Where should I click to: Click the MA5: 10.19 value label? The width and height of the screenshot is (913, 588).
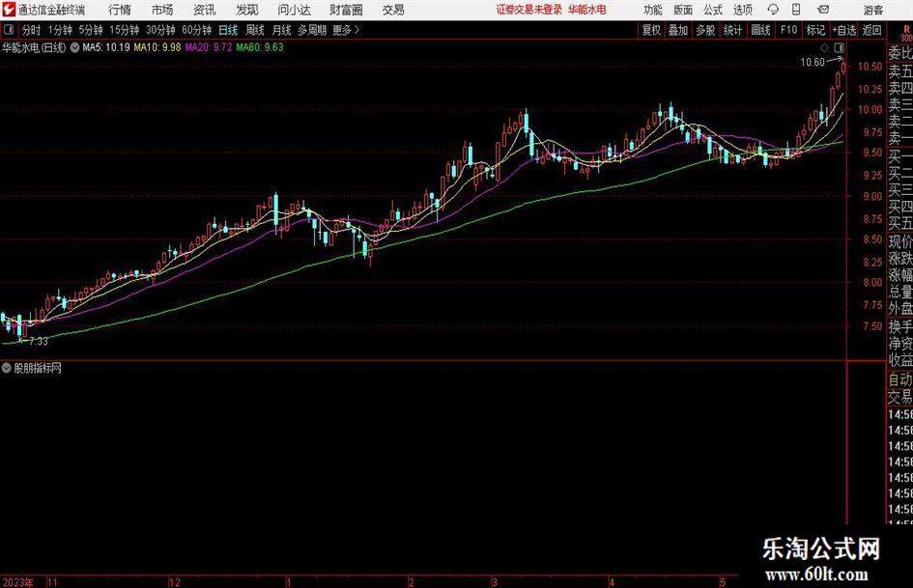point(106,47)
